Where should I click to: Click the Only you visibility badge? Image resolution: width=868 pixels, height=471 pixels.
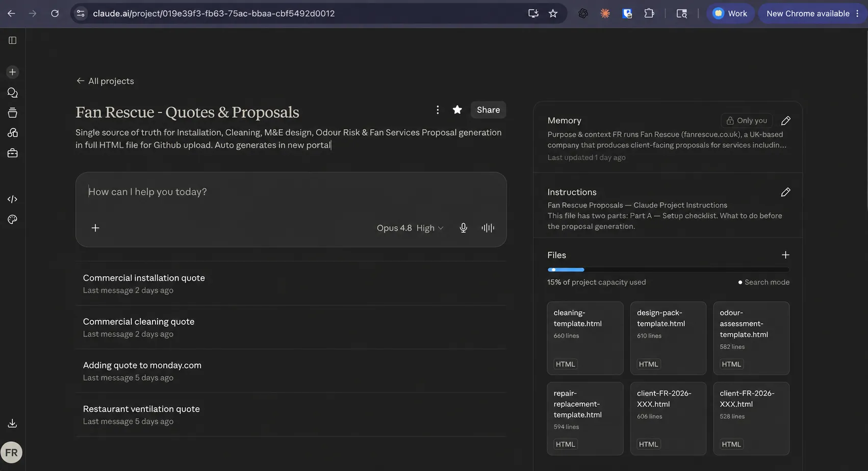click(x=747, y=120)
